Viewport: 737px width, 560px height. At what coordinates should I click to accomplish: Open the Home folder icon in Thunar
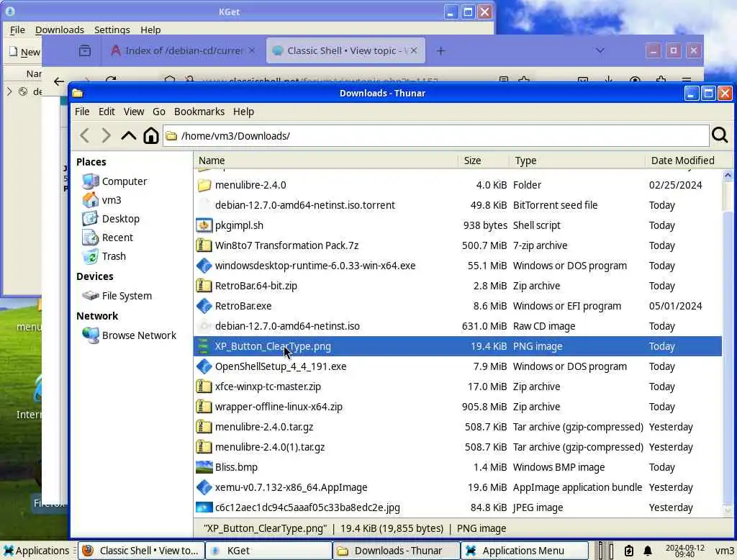point(151,136)
